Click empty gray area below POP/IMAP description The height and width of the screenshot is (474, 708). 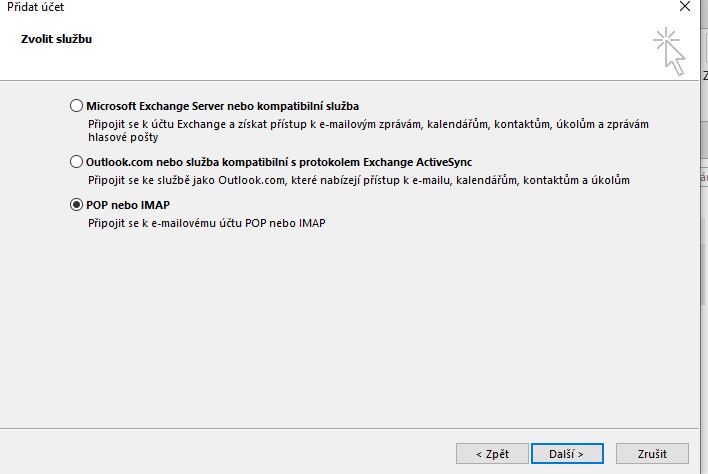point(350,320)
